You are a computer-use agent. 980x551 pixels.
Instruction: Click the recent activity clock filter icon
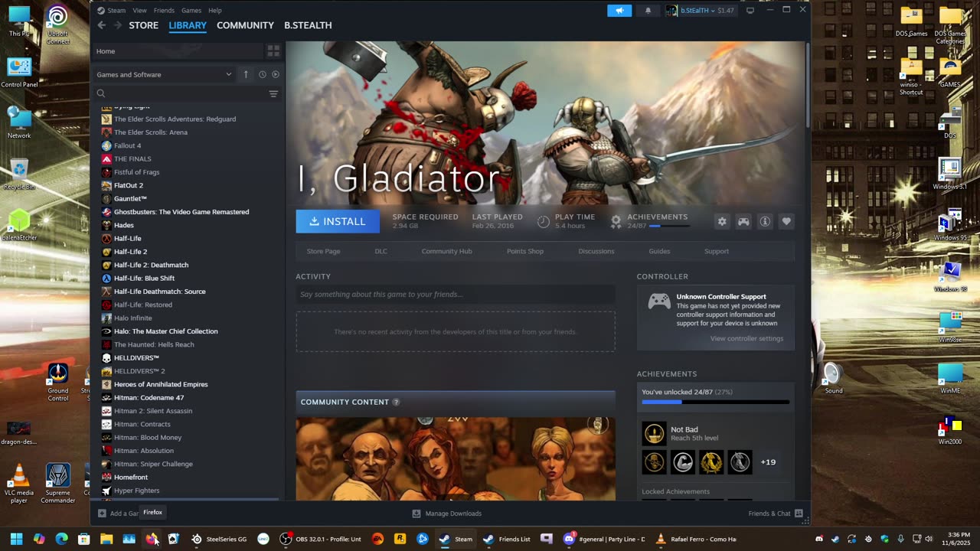263,74
